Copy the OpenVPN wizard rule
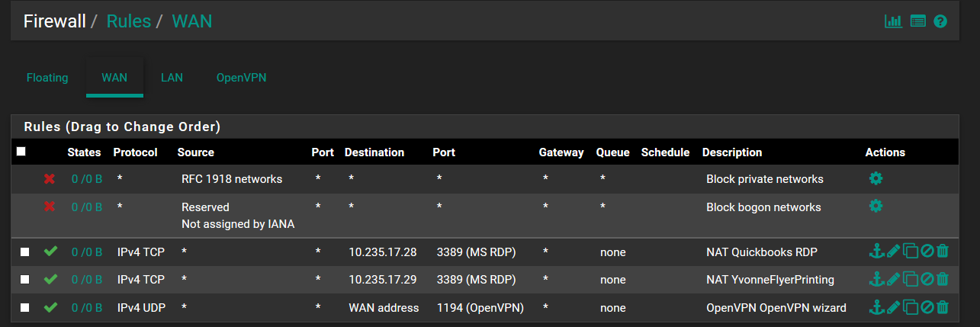Image resolution: width=980 pixels, height=327 pixels. coord(910,307)
